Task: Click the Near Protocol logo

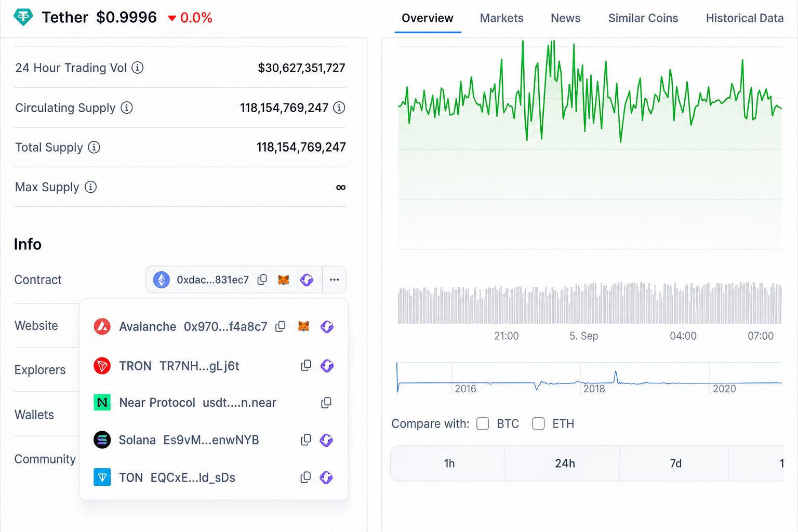Action: click(x=102, y=403)
